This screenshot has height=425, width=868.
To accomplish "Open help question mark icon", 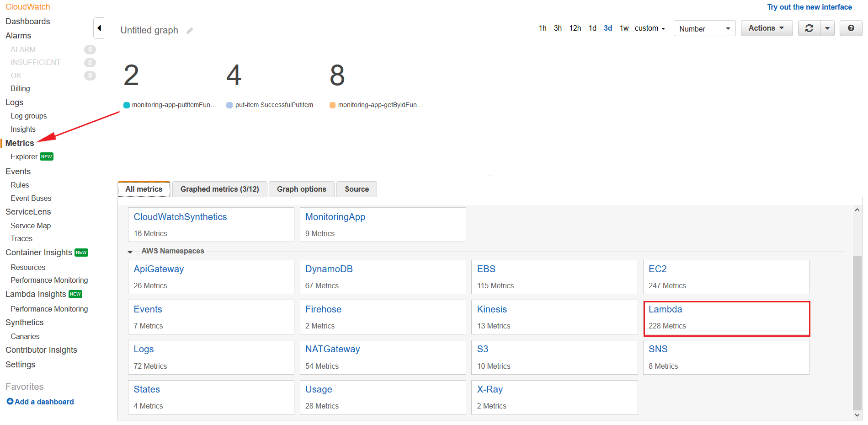I will [851, 28].
